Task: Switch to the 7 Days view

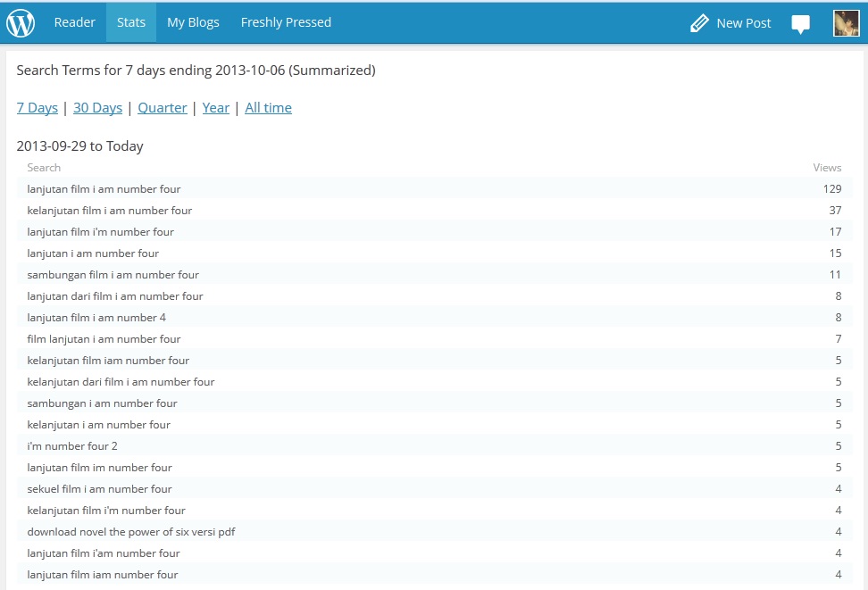Action: tap(37, 108)
